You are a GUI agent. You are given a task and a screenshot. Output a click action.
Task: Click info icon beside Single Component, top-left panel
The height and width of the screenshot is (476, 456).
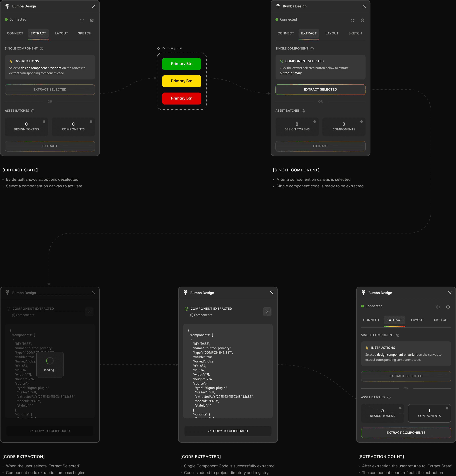(x=41, y=49)
